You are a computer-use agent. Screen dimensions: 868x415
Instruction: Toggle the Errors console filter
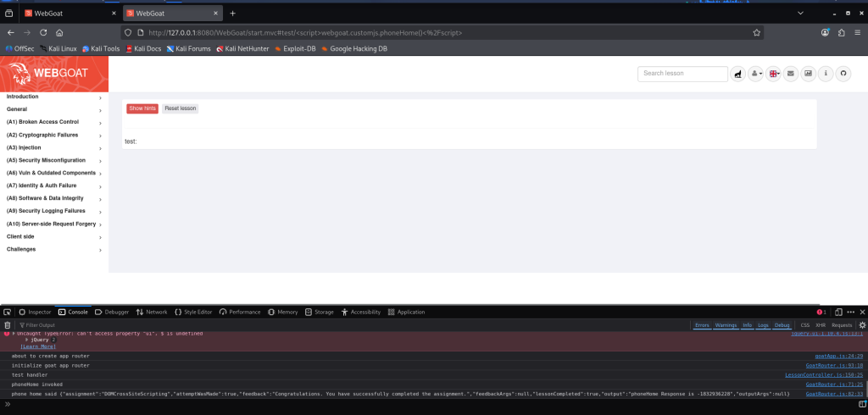click(702, 325)
